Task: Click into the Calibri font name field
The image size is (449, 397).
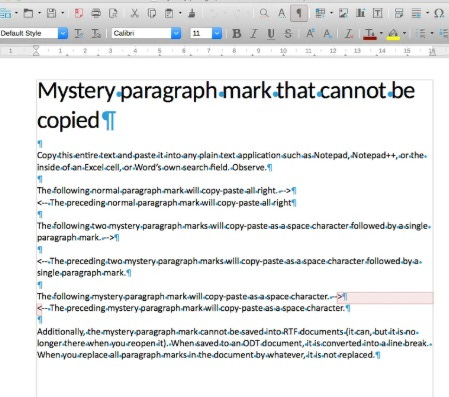Action: click(141, 33)
